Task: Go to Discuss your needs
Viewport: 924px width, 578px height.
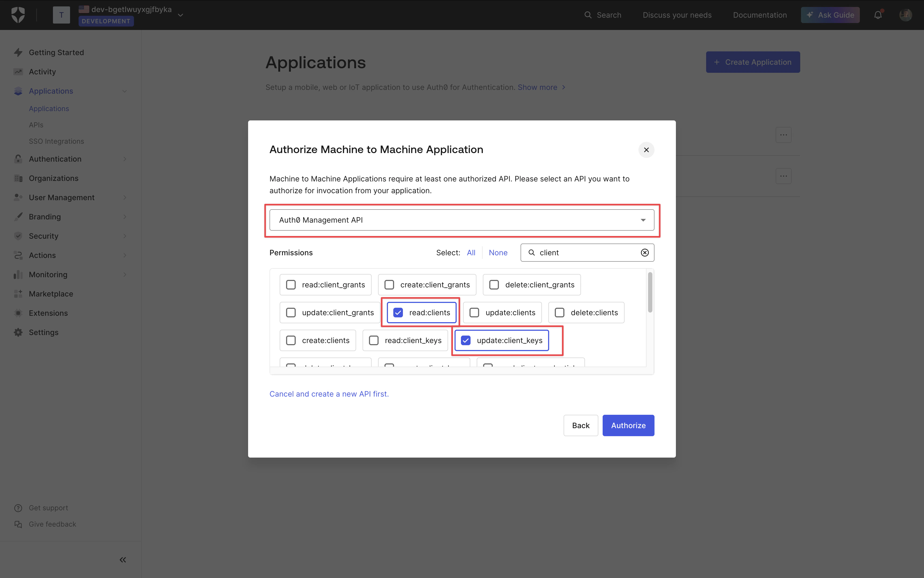Action: [x=677, y=15]
